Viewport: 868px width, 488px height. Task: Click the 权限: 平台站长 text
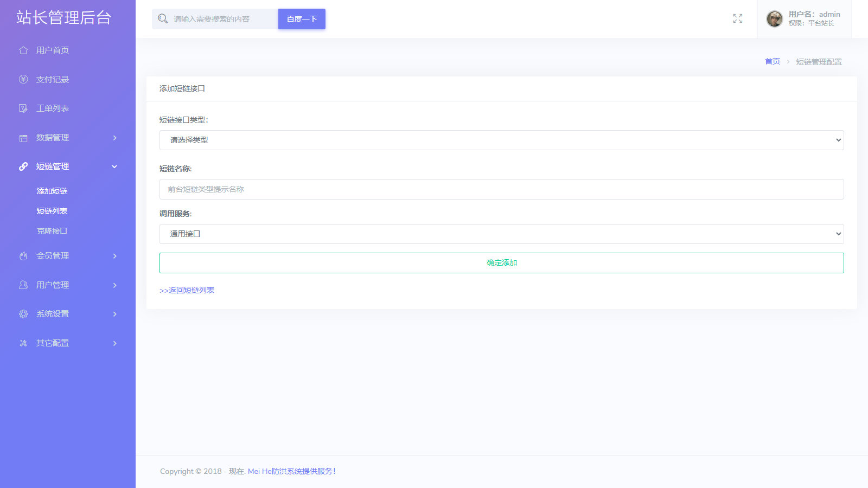pyautogui.click(x=812, y=23)
